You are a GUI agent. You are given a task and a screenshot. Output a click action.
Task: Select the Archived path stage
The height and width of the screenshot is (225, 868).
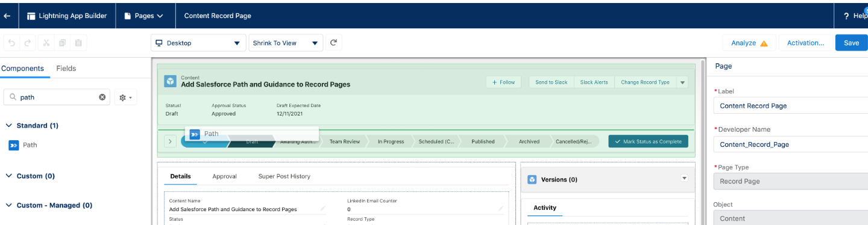(x=529, y=141)
